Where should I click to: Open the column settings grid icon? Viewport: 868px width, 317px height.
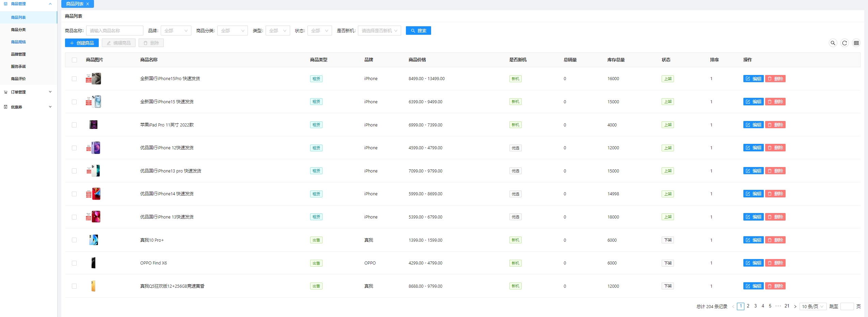pos(856,43)
